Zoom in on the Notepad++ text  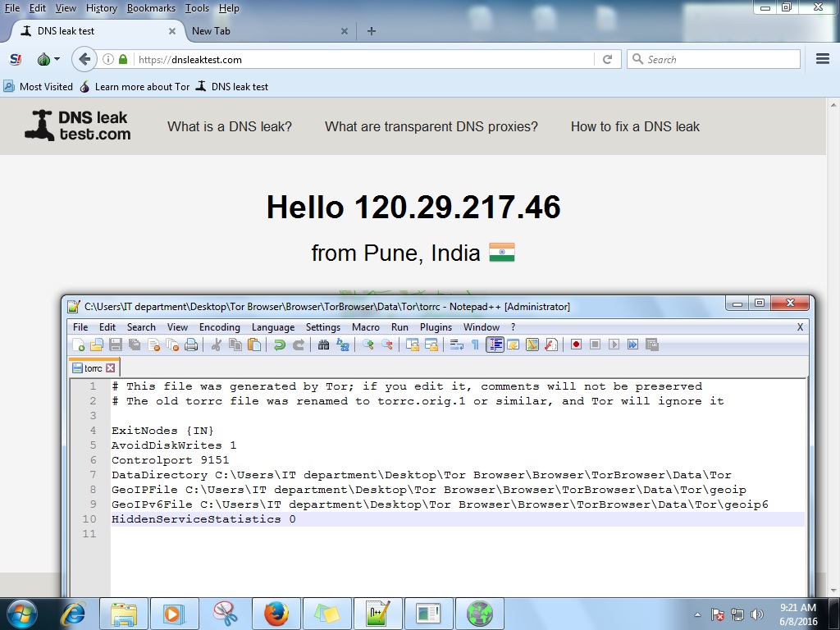(x=367, y=345)
